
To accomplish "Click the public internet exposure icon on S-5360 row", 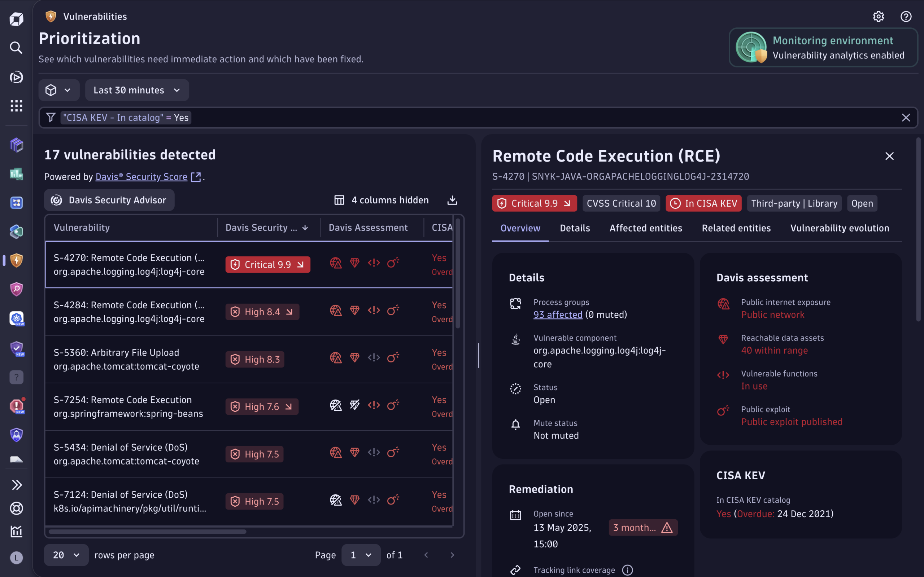I will (x=336, y=358).
